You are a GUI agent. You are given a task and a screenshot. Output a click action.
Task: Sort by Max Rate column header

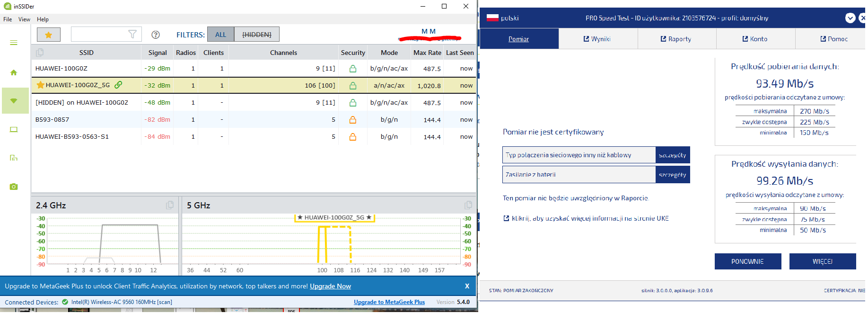427,53
